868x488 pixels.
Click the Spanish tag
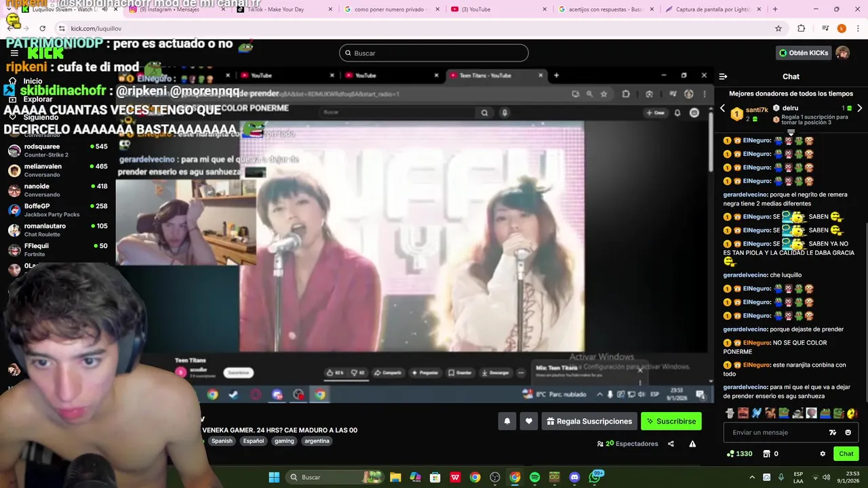click(x=222, y=441)
